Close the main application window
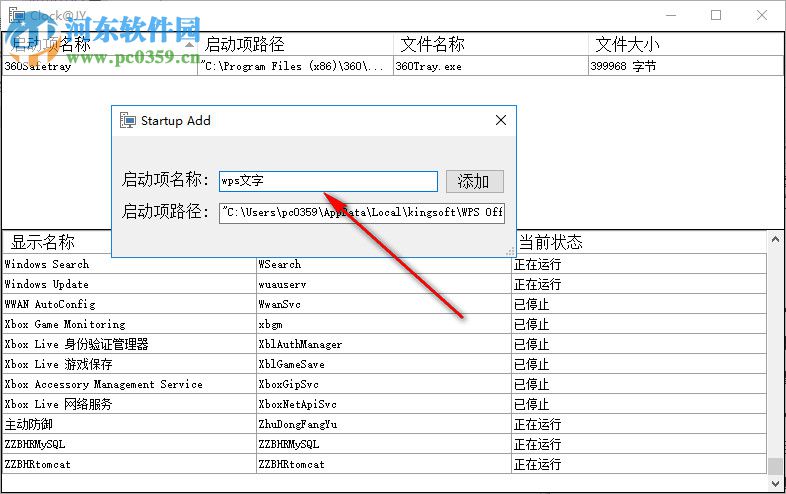This screenshot has width=786, height=494. tap(762, 15)
